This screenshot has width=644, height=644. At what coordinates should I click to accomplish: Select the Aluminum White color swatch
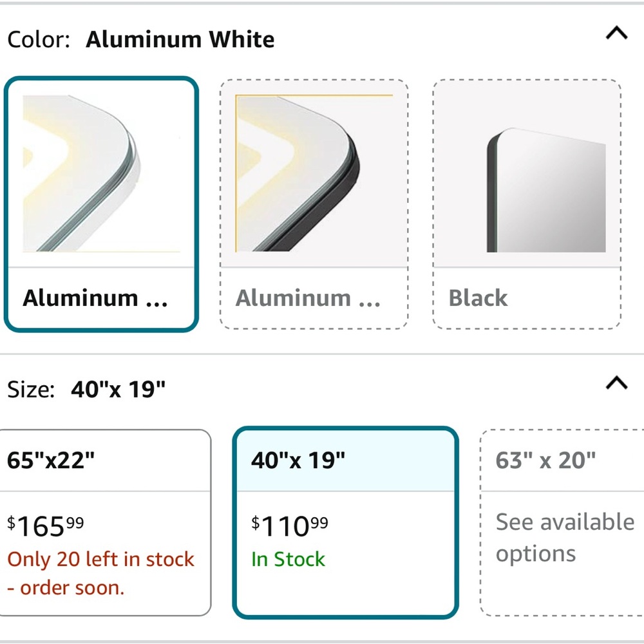point(101,204)
